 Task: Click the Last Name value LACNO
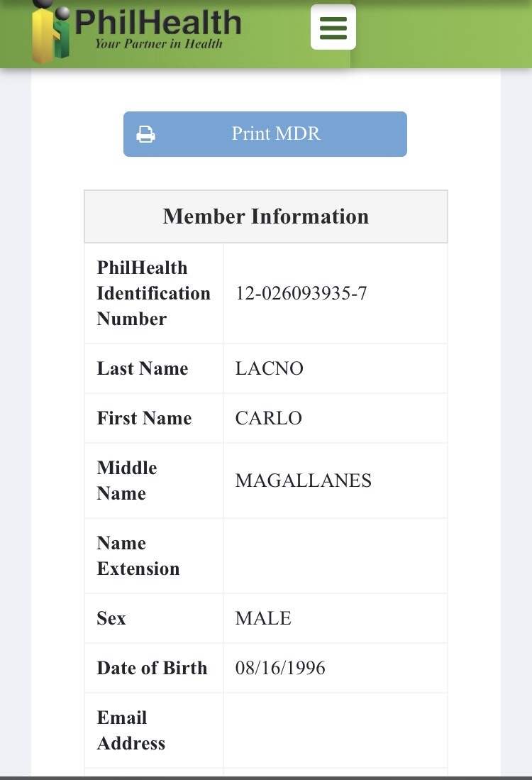click(269, 368)
